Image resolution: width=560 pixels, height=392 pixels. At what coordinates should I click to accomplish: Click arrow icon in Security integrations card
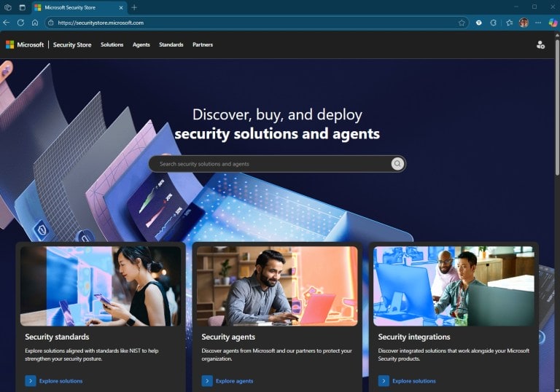tap(384, 381)
